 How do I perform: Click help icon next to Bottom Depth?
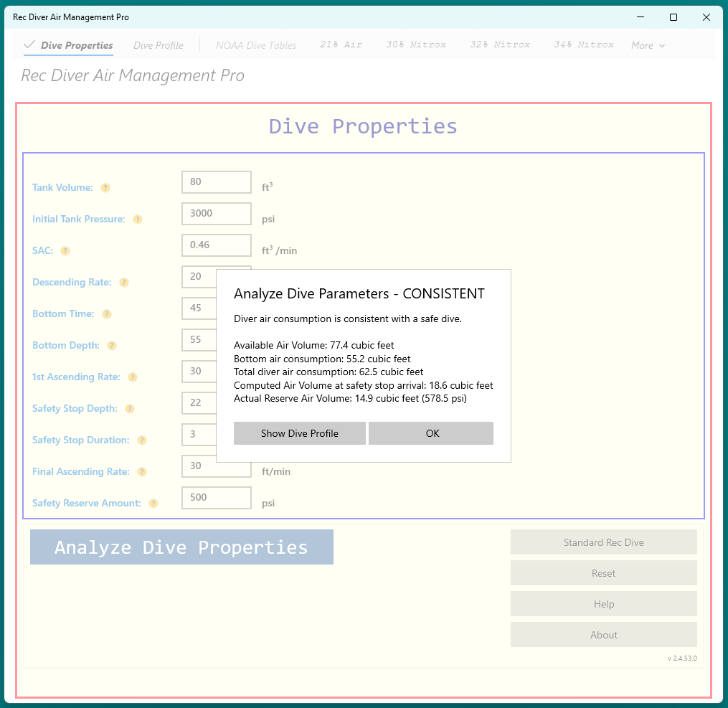(x=112, y=346)
